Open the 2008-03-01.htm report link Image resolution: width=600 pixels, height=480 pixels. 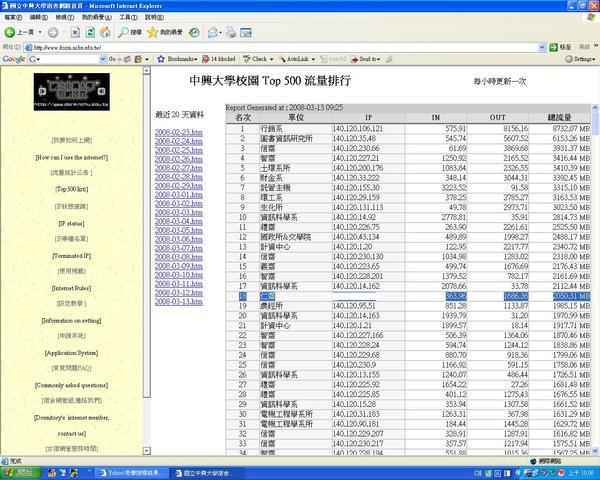179,195
